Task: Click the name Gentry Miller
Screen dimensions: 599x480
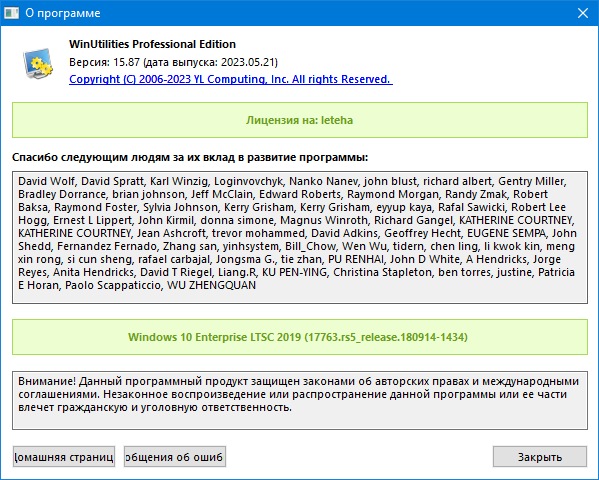Action: point(531,181)
